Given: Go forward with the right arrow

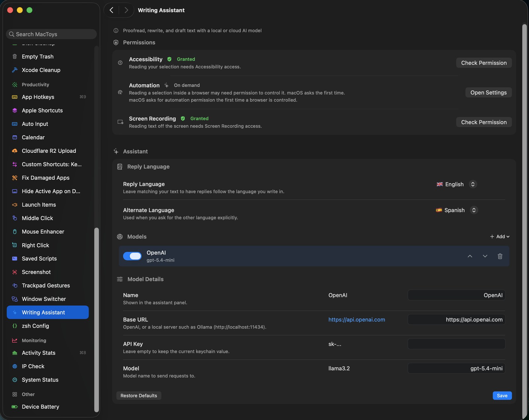Looking at the screenshot, I should point(126,10).
